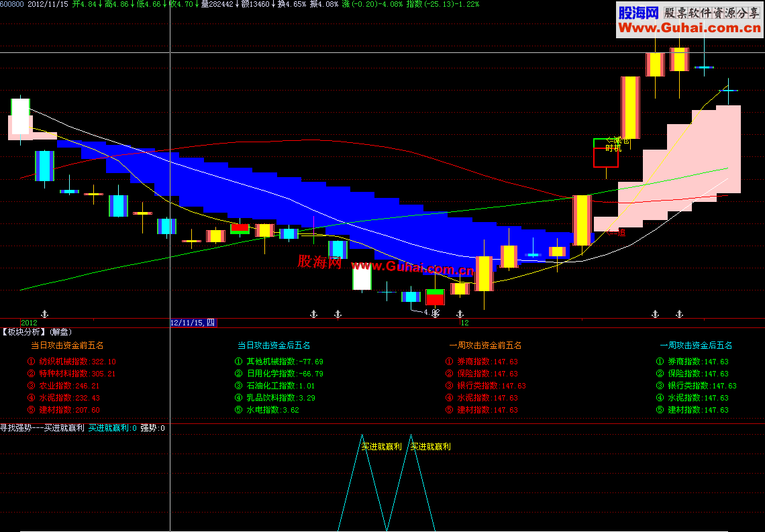Select the 水泥指数:232.43 row
Screen dimensions: 765x532
pyautogui.click(x=64, y=398)
